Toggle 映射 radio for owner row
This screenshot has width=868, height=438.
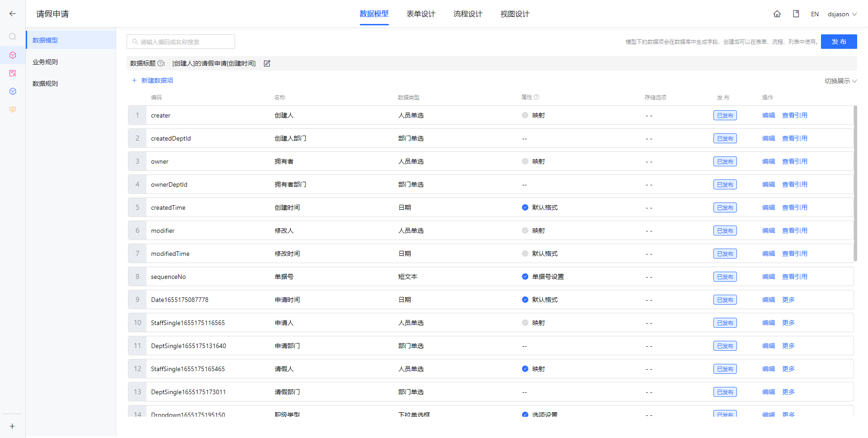525,161
